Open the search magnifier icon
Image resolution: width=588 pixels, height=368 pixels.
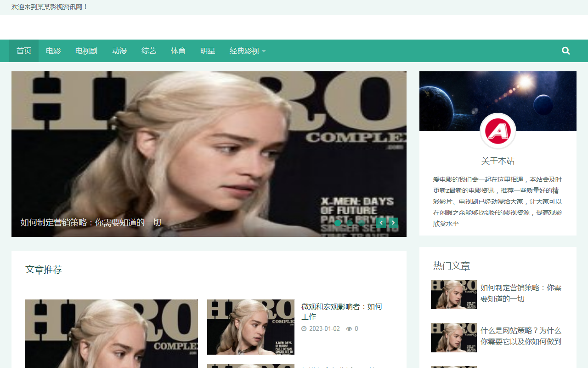pos(565,51)
